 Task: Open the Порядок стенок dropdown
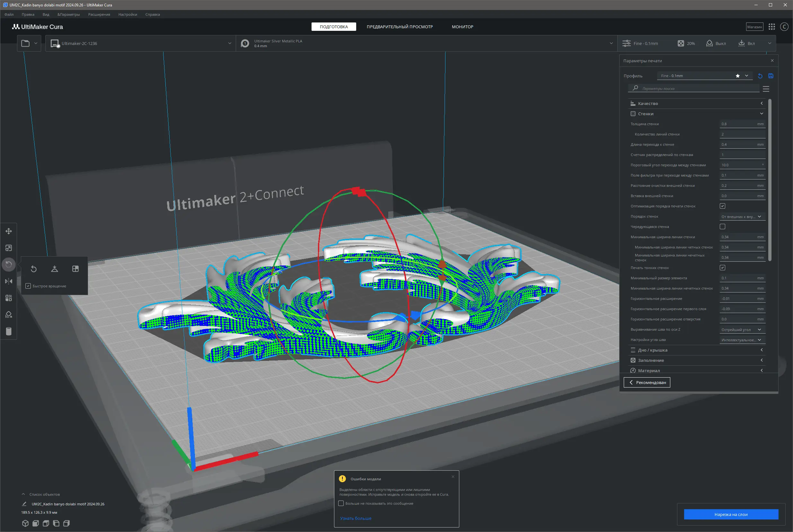pos(742,216)
